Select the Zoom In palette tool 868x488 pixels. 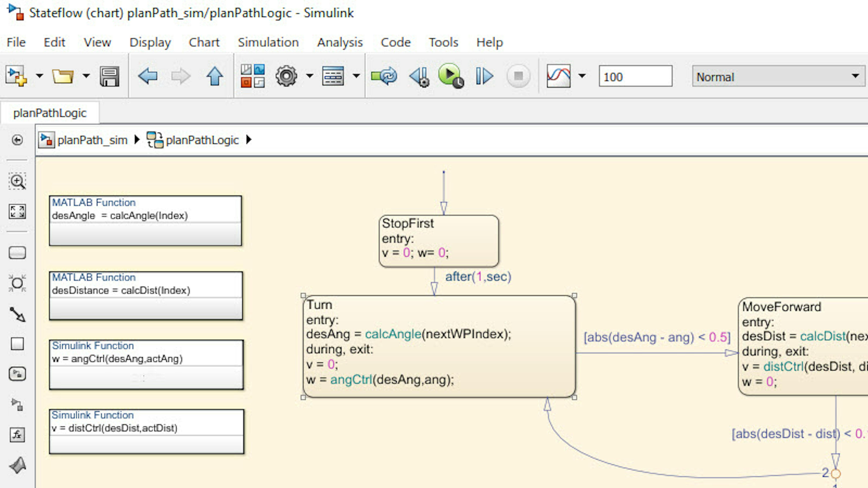[x=17, y=181]
